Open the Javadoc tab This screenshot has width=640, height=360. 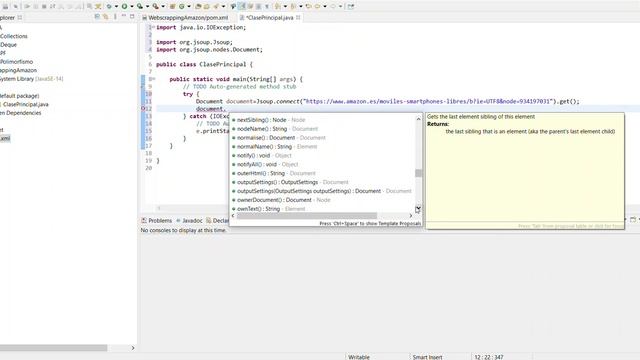point(189,220)
